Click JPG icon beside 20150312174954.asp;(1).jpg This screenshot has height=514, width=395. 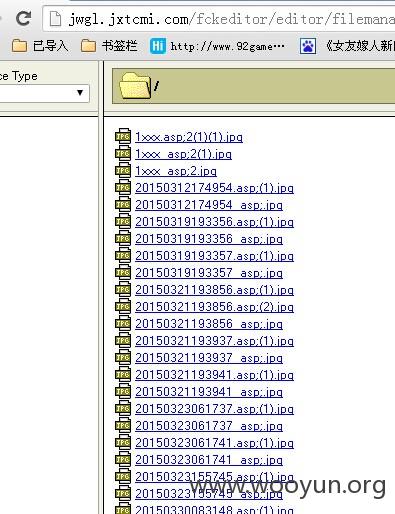click(123, 187)
